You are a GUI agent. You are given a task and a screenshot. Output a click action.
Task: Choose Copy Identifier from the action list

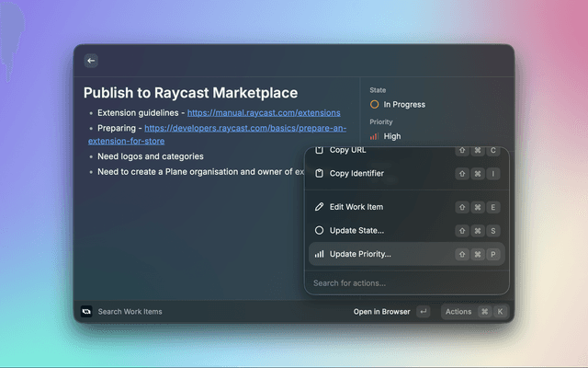point(356,173)
